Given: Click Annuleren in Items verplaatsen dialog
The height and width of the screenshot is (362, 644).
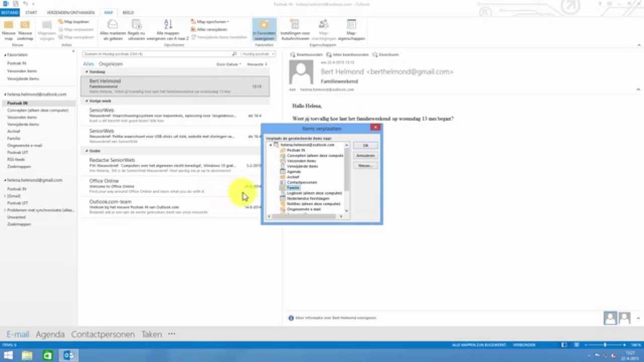Looking at the screenshot, I should click(365, 155).
